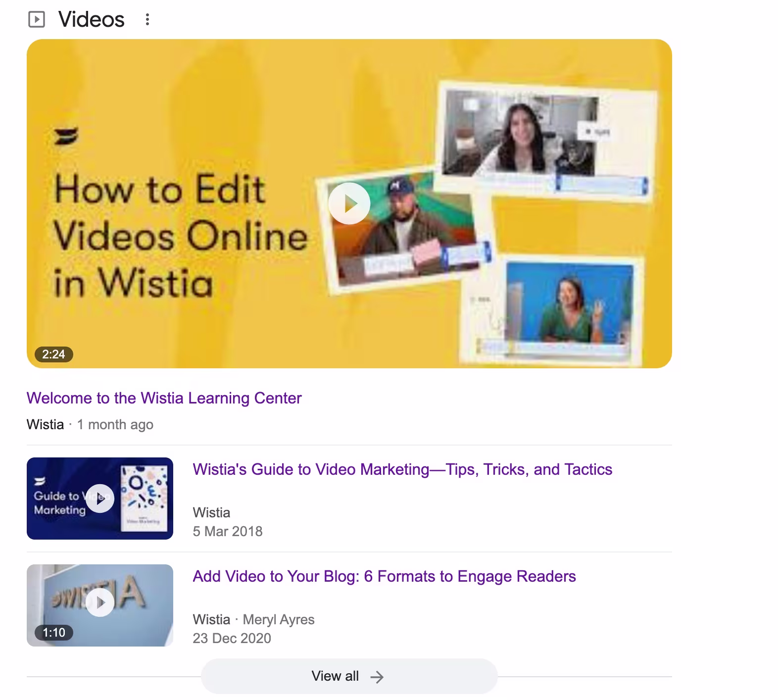Image resolution: width=778 pixels, height=700 pixels.
Task: Play the How to Edit Videos Online video
Action: (x=349, y=203)
